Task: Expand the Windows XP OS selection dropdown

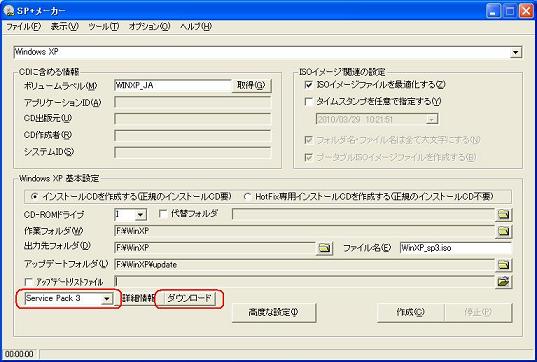Action: click(x=515, y=52)
